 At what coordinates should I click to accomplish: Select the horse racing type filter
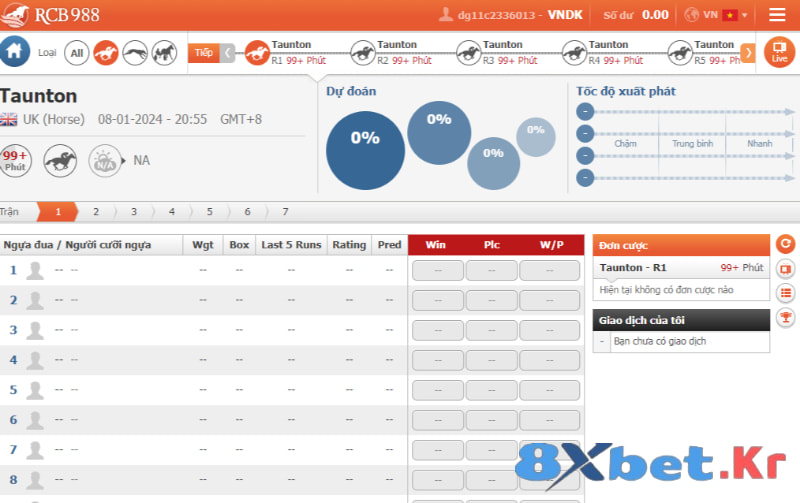point(106,52)
